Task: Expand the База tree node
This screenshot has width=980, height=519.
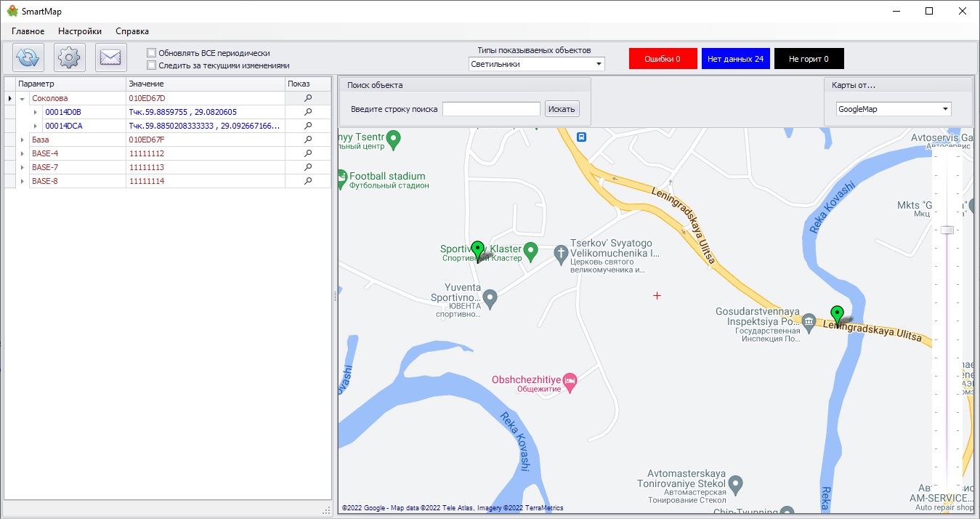Action: (x=22, y=140)
